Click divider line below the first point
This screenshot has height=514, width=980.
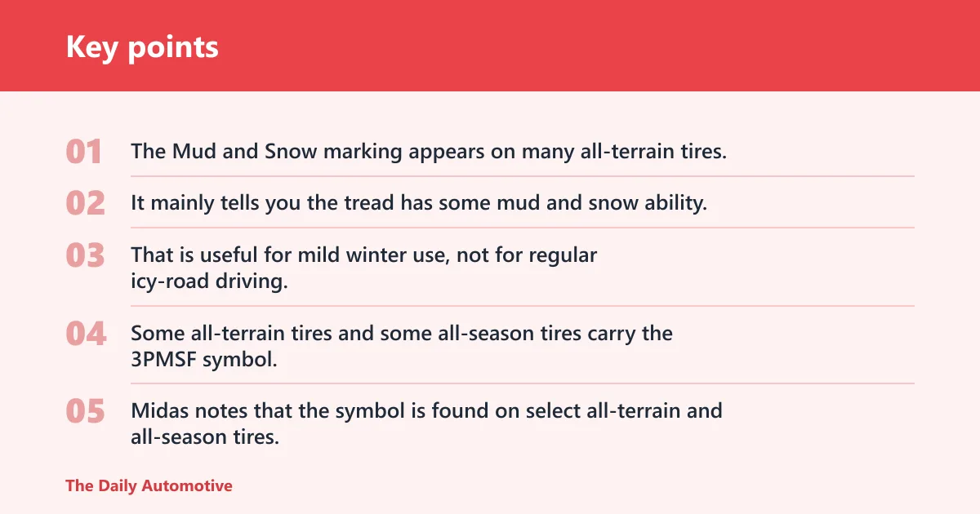pyautogui.click(x=523, y=176)
